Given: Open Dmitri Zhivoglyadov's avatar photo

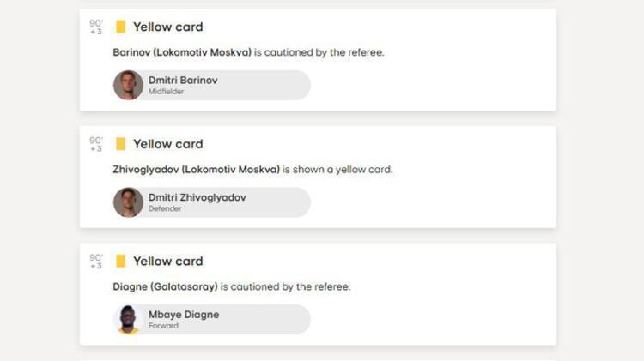Looking at the screenshot, I should [x=128, y=202].
